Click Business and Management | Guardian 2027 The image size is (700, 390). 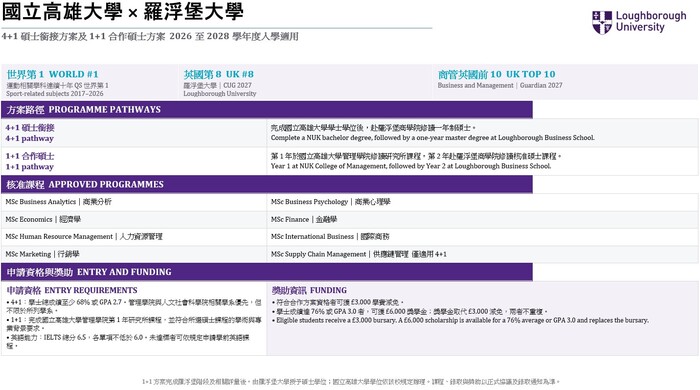(500, 85)
